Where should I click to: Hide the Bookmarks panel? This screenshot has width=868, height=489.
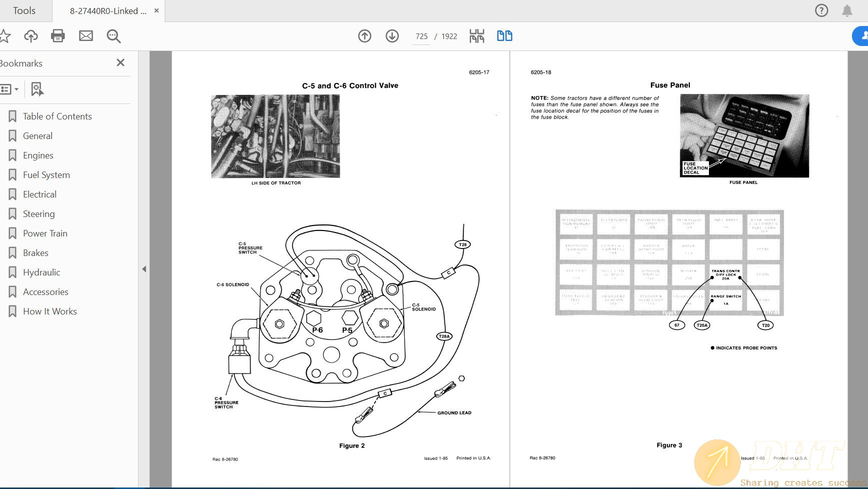120,62
